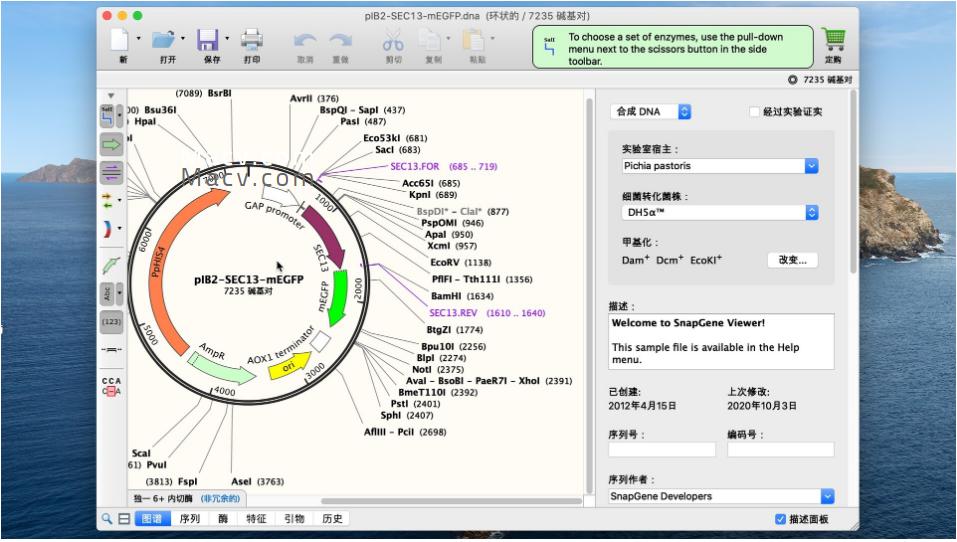Click the map's horizontal scrollbar
Image resolution: width=957 pixels, height=542 pixels.
(450, 502)
